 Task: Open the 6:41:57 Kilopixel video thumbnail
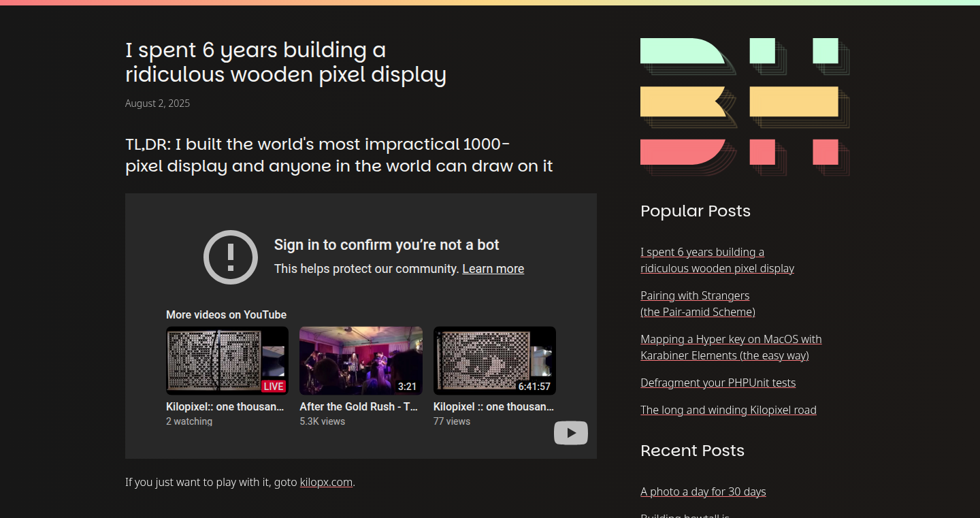[x=495, y=361]
